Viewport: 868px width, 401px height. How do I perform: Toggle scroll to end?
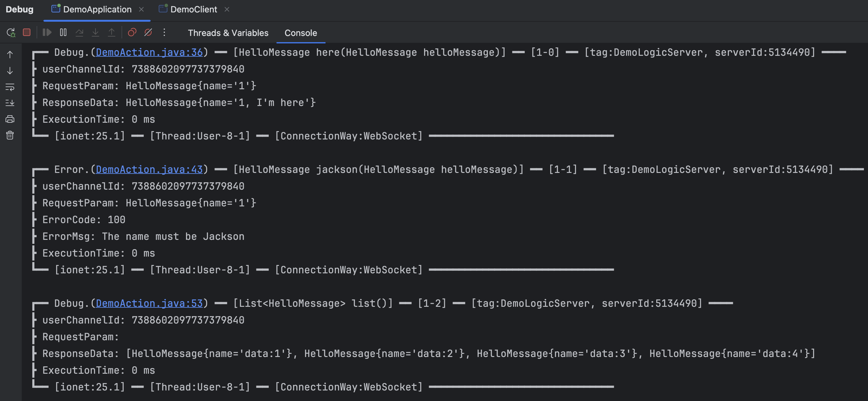pyautogui.click(x=10, y=103)
